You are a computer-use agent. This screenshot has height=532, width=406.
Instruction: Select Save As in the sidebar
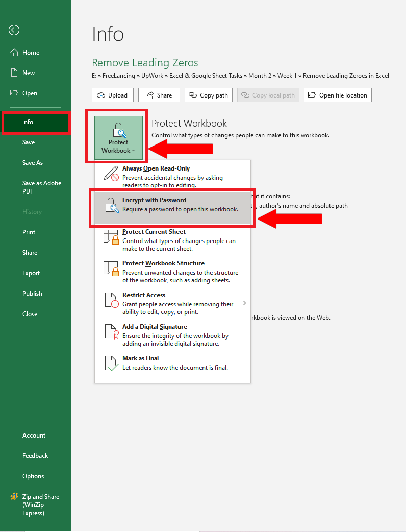point(33,163)
